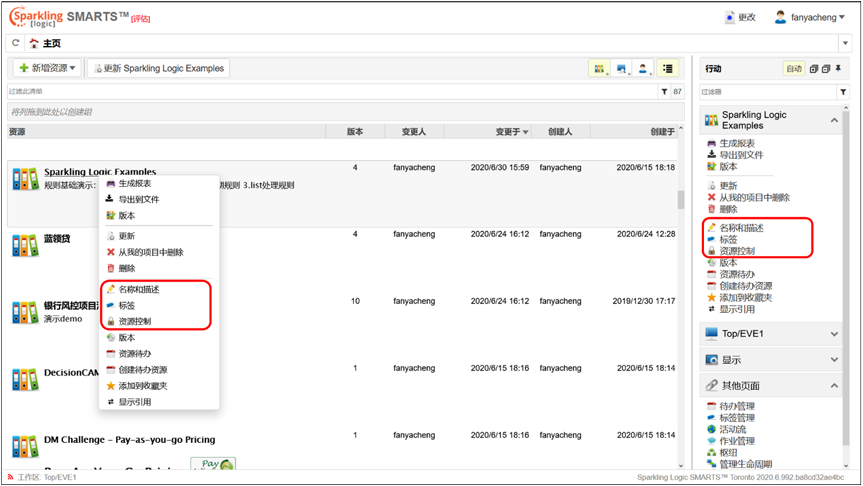Click the filter funnel icon in 行动 panel
Image resolution: width=863 pixels, height=486 pixels.
pos(843,92)
